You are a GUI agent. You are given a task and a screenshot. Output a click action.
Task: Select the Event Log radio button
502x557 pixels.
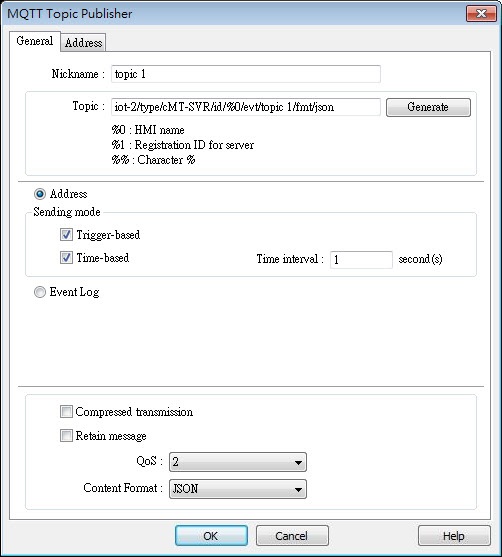pyautogui.click(x=40, y=292)
